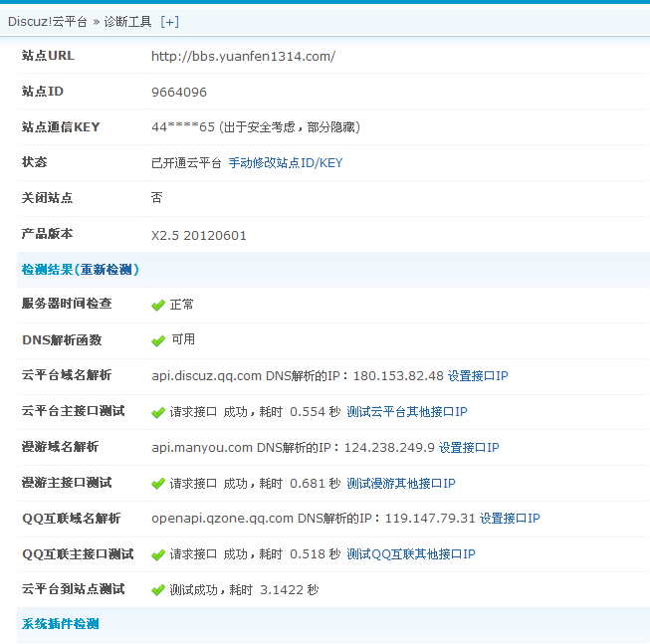Click the site URL http://bbs.yuanfen1314.com/
This screenshot has width=650, height=644.
point(243,56)
